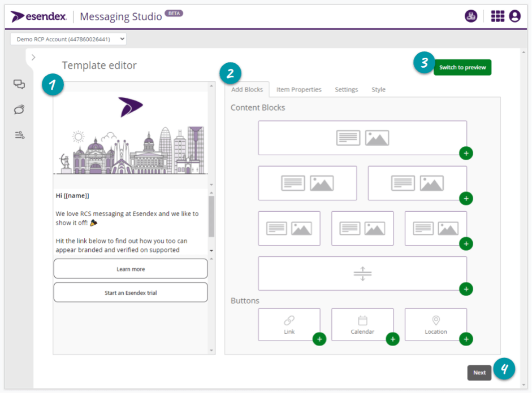532x393 pixels.
Task: Select the spacer divider icon block
Action: (x=362, y=273)
